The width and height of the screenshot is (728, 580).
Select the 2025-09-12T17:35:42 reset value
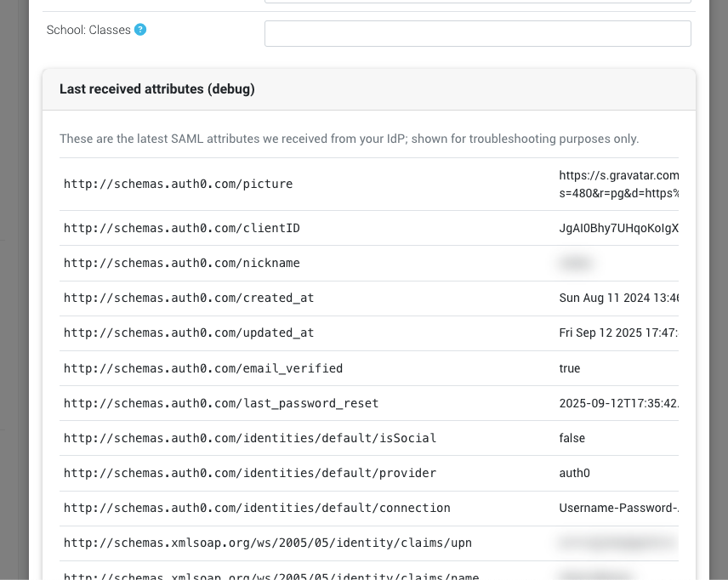[x=619, y=403]
